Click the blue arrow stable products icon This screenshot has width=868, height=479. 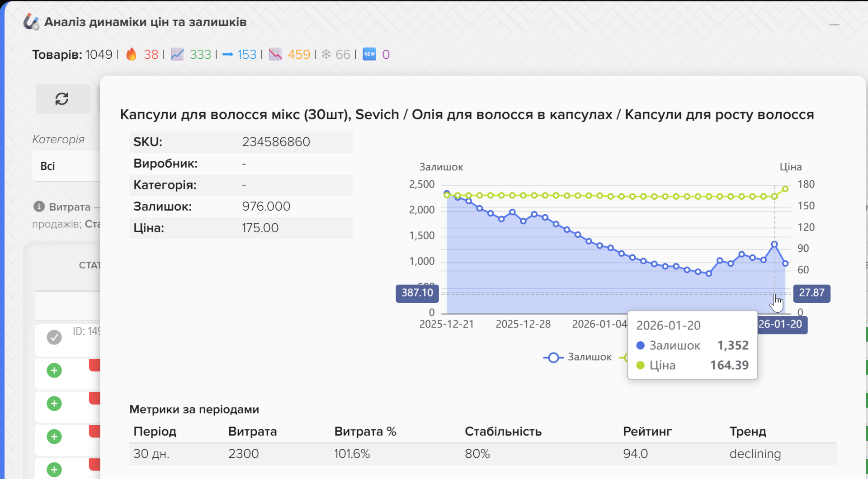click(x=228, y=54)
